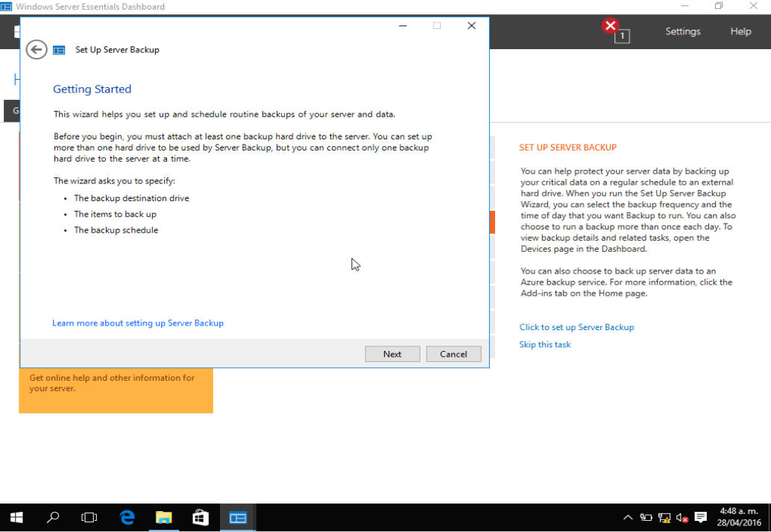
Task: Open Task View
Action: tap(89, 516)
